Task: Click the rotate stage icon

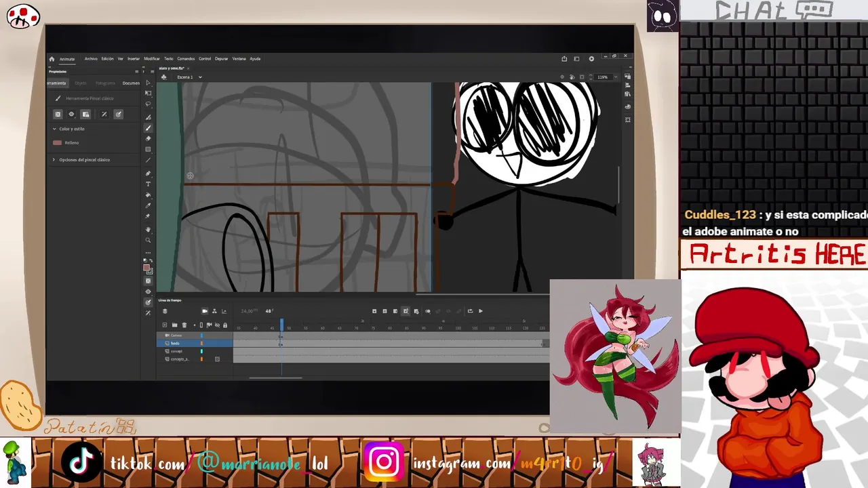Action: pos(572,77)
